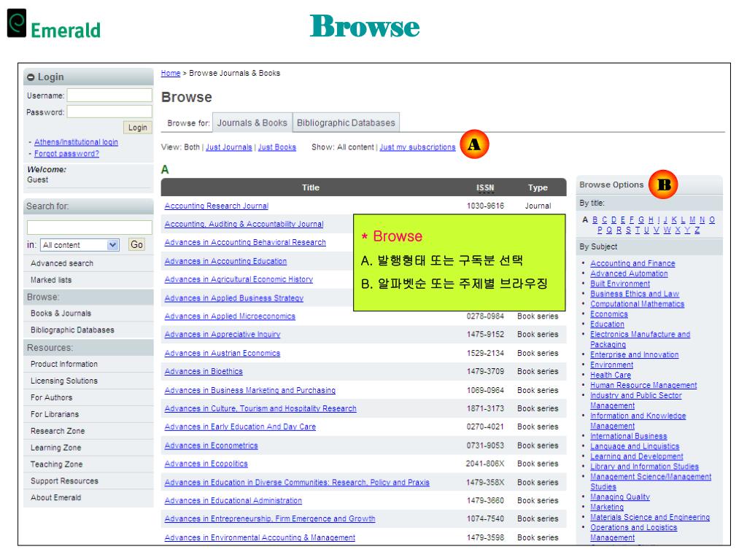Open Research Zone in sidebar
Viewport: 747px width, 560px height.
coord(58,431)
